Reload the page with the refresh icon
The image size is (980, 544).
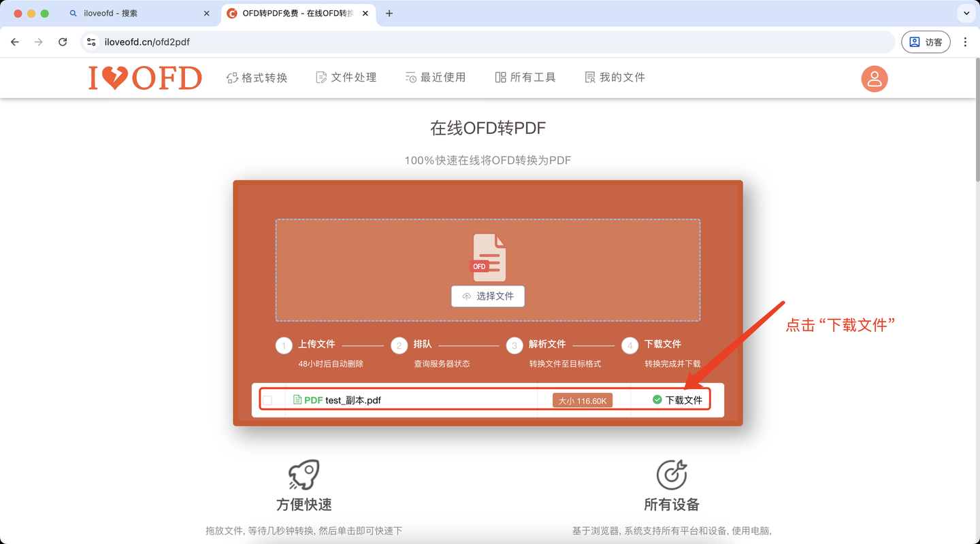coord(63,41)
